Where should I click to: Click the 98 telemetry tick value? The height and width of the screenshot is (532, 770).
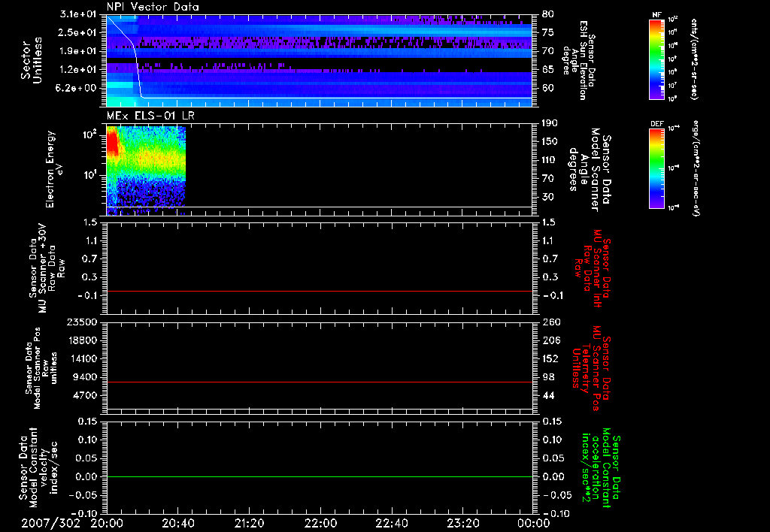pos(548,377)
